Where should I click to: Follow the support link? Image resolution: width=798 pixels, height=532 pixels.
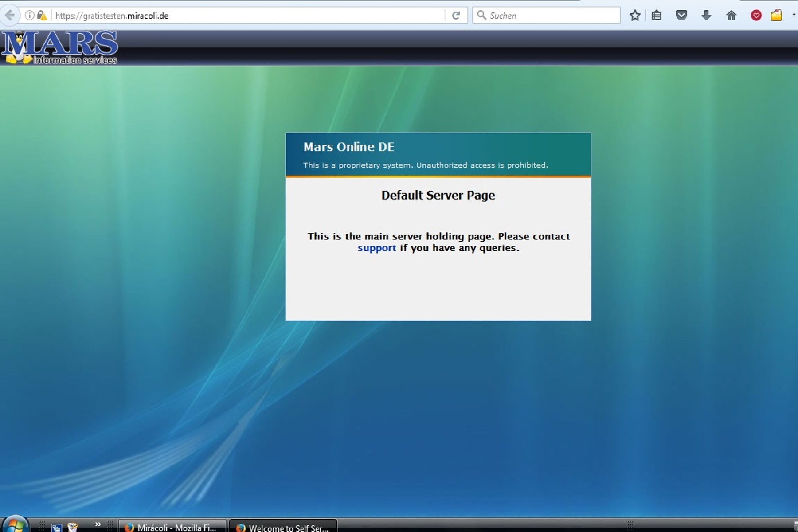pyautogui.click(x=377, y=248)
